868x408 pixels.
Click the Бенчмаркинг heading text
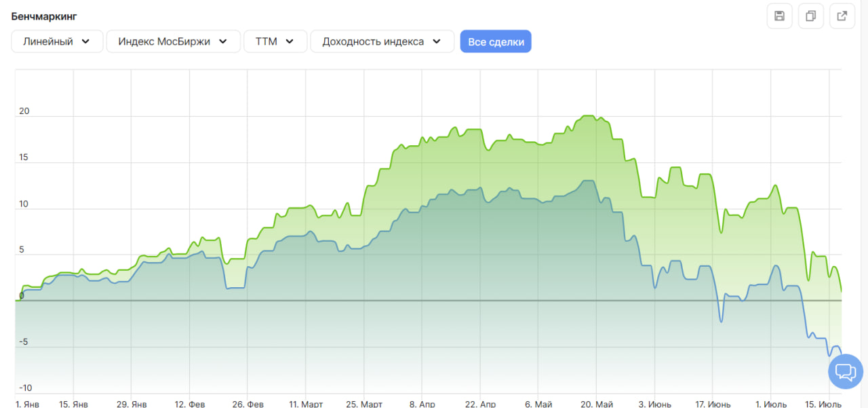(x=43, y=16)
